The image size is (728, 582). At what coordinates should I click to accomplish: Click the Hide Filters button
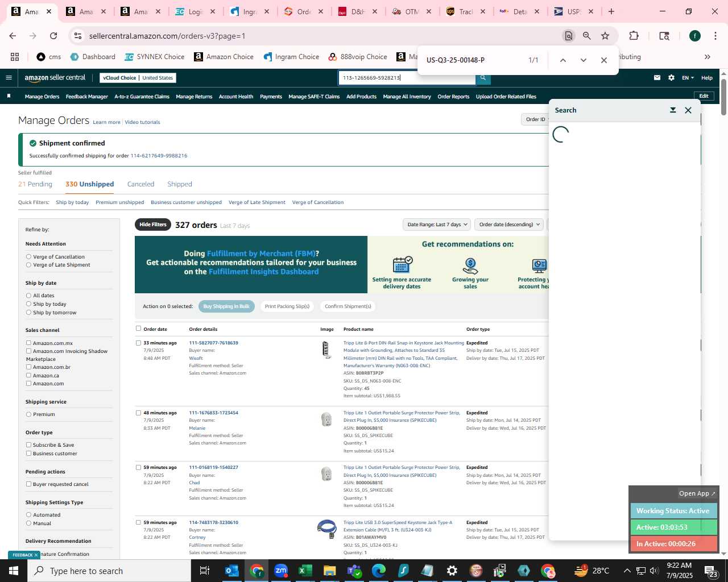tap(153, 225)
